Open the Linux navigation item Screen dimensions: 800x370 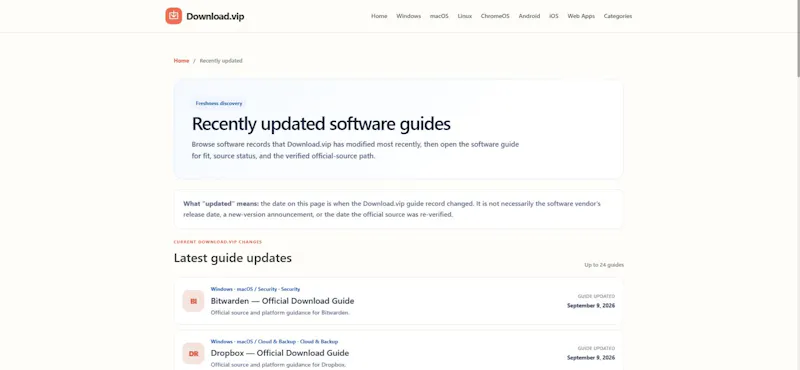pyautogui.click(x=465, y=16)
